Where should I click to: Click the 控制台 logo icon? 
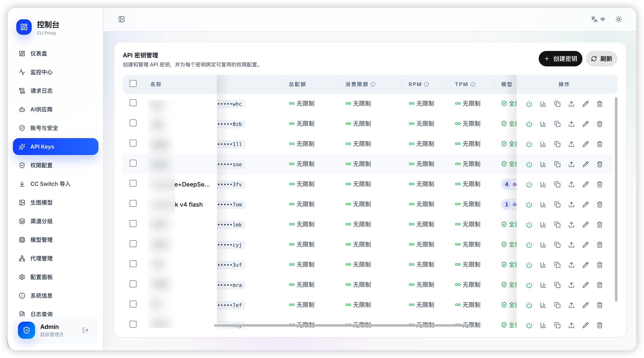click(x=24, y=27)
